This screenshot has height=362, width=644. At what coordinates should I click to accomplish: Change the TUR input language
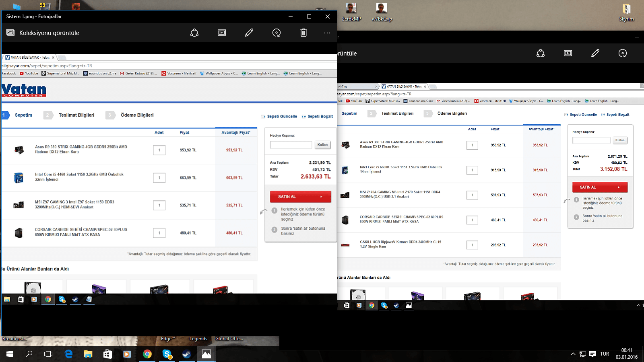click(605, 354)
